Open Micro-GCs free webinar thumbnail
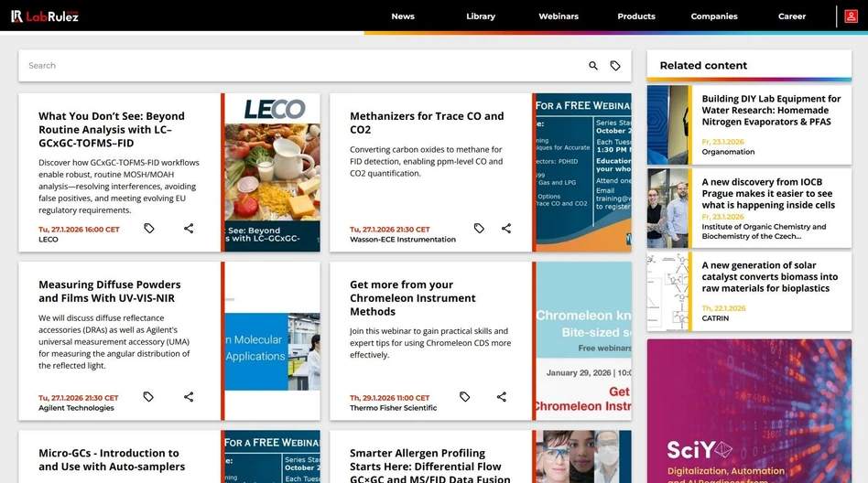Image resolution: width=868 pixels, height=483 pixels. coord(272,457)
